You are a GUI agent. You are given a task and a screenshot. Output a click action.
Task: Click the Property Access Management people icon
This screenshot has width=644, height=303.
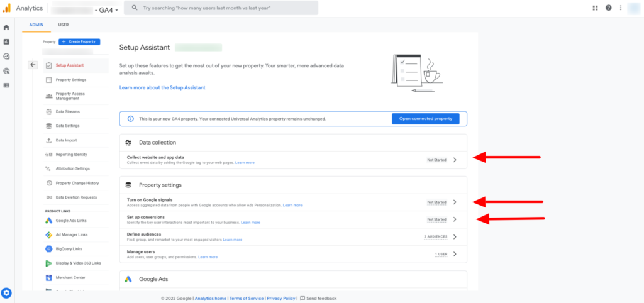click(49, 96)
